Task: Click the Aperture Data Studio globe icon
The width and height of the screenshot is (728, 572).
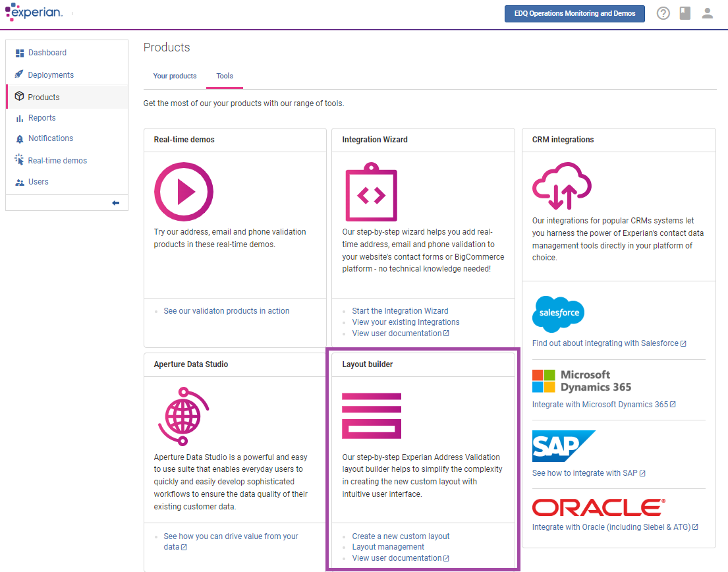Action: (184, 416)
